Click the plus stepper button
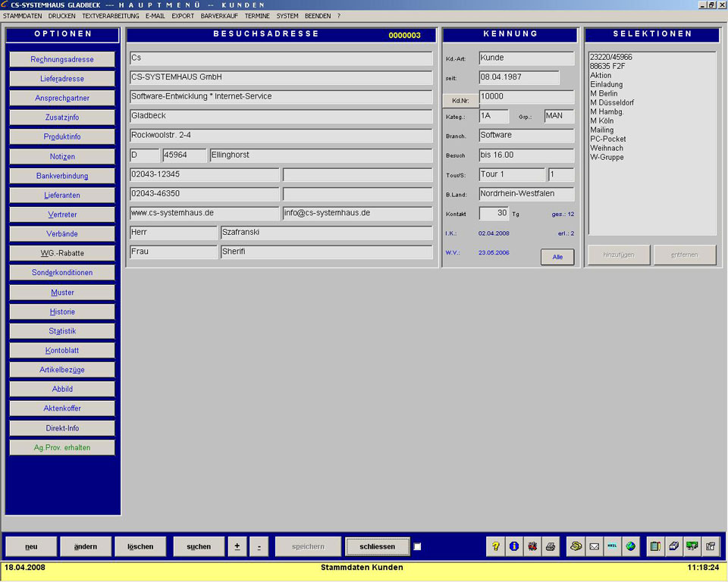The width and height of the screenshot is (728, 582). point(237,546)
